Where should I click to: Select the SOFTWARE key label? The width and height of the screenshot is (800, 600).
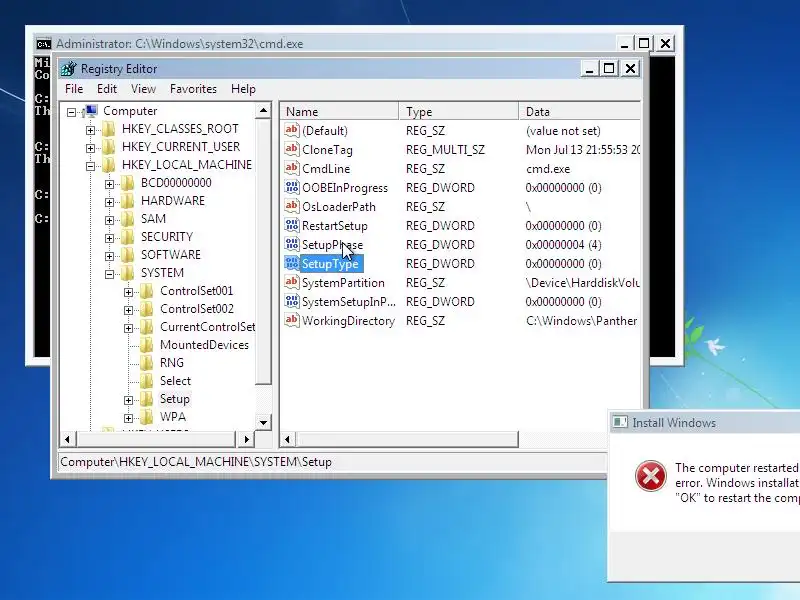point(171,255)
